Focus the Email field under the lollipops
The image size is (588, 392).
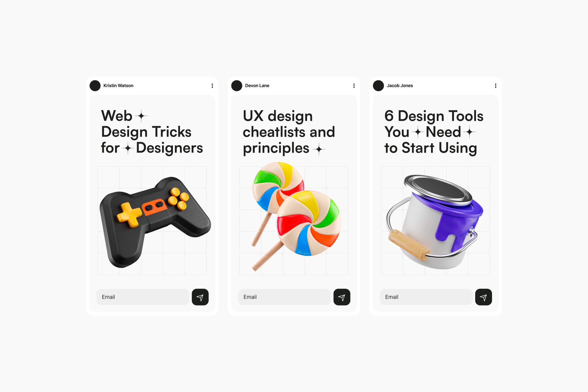click(284, 297)
